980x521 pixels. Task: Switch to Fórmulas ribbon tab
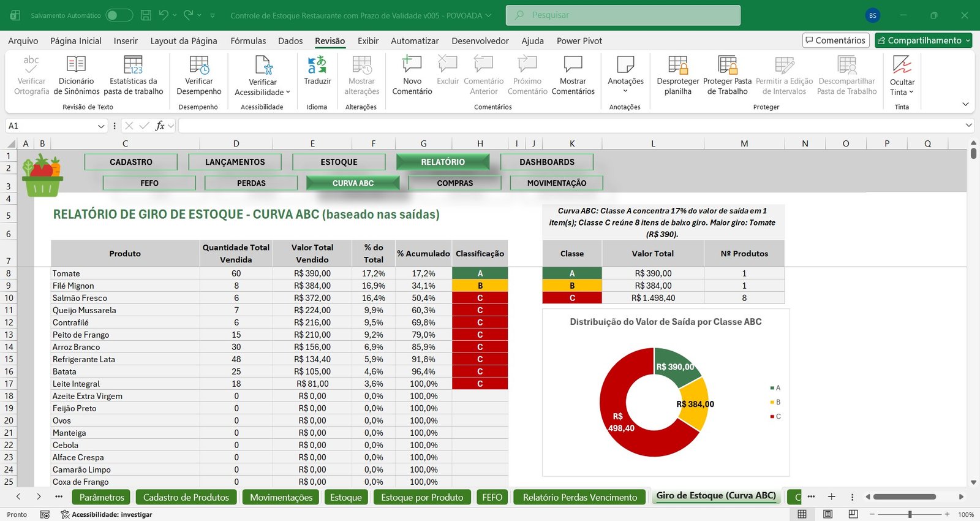pyautogui.click(x=248, y=40)
